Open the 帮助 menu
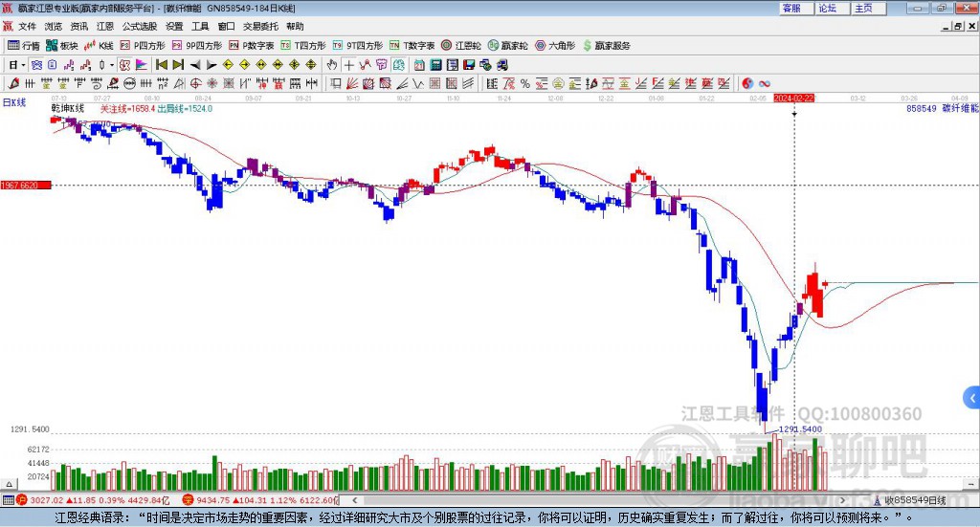Image resolution: width=980 pixels, height=527 pixels. point(295,26)
